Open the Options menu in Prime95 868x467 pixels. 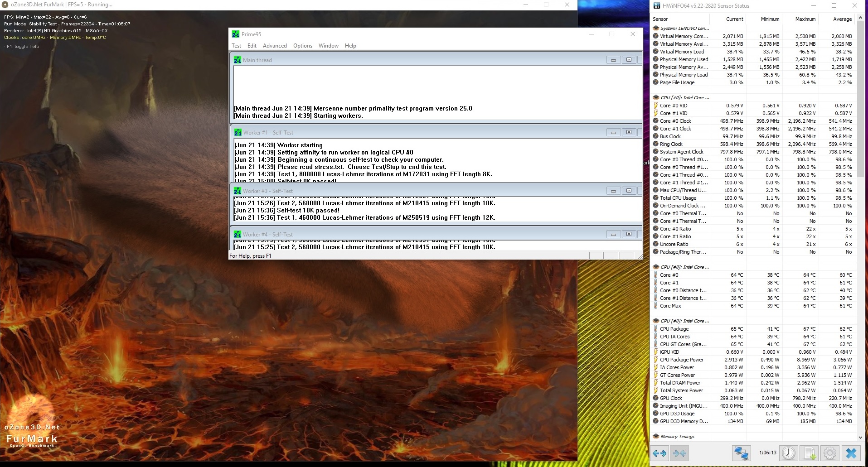coord(303,46)
